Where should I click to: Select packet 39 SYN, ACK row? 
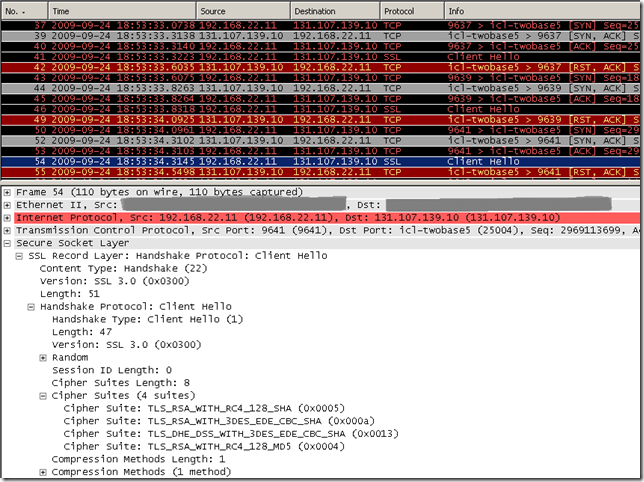pos(320,36)
